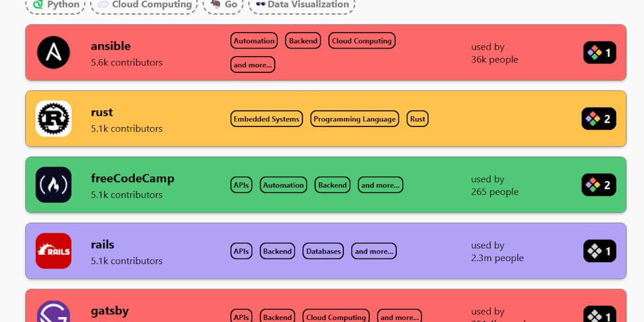This screenshot has width=644, height=322.
Task: Select the APIs tag on rails
Action: point(241,252)
